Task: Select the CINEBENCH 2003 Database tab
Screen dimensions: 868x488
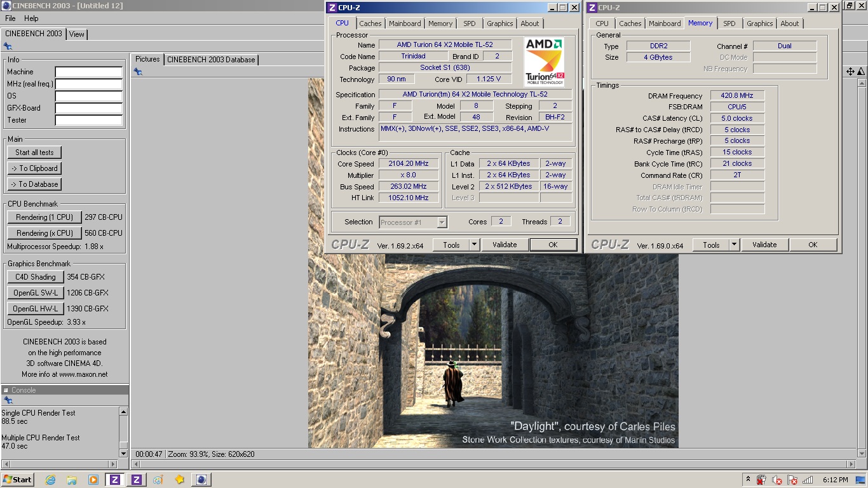Action: click(x=211, y=60)
